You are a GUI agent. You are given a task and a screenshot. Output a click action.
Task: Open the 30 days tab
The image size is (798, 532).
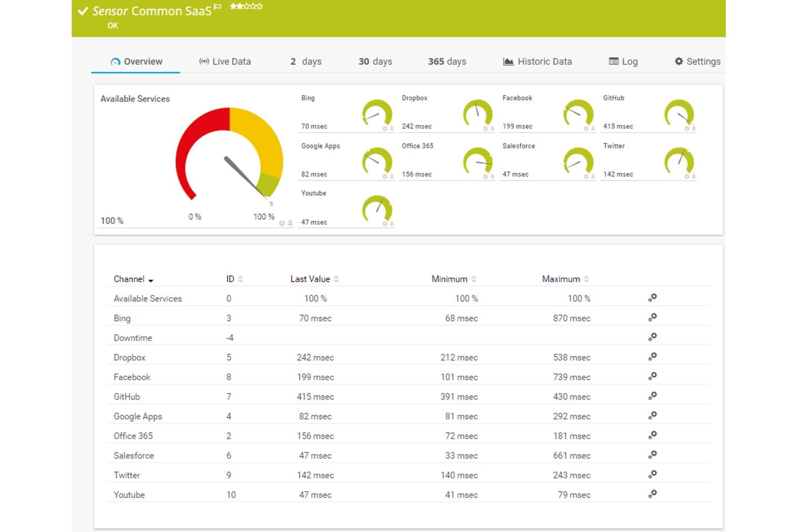tap(375, 61)
